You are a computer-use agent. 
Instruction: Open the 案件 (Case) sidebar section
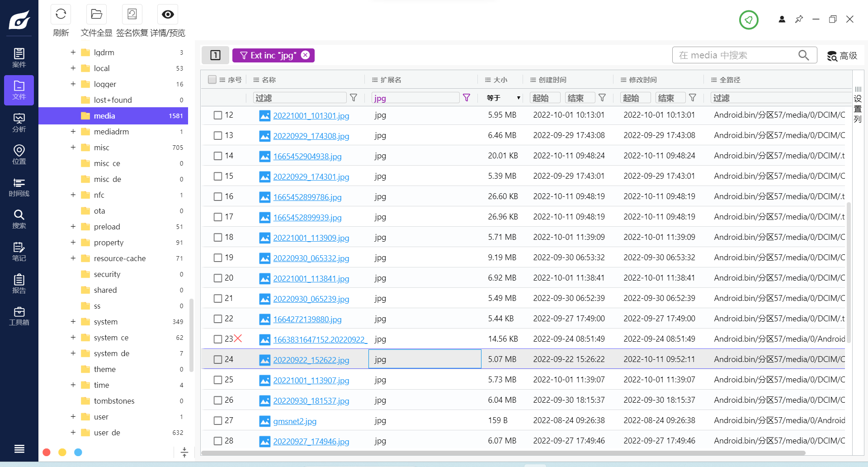[x=19, y=58]
